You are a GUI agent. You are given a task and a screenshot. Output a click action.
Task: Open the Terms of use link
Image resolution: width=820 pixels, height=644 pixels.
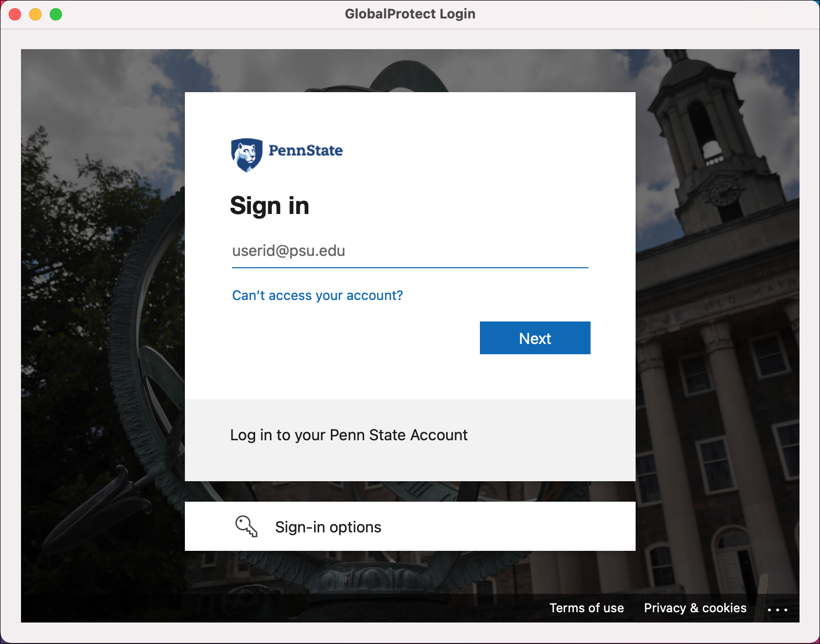[586, 608]
